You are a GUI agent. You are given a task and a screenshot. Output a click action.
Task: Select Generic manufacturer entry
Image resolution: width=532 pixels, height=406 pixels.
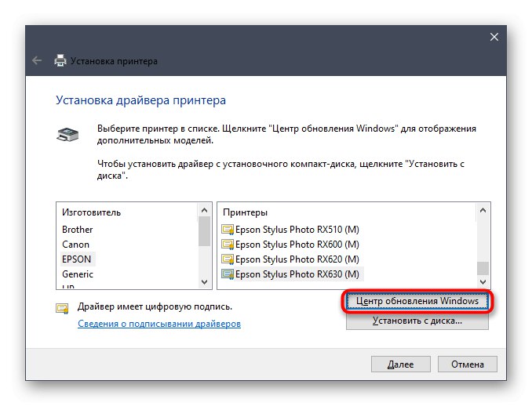pos(78,274)
